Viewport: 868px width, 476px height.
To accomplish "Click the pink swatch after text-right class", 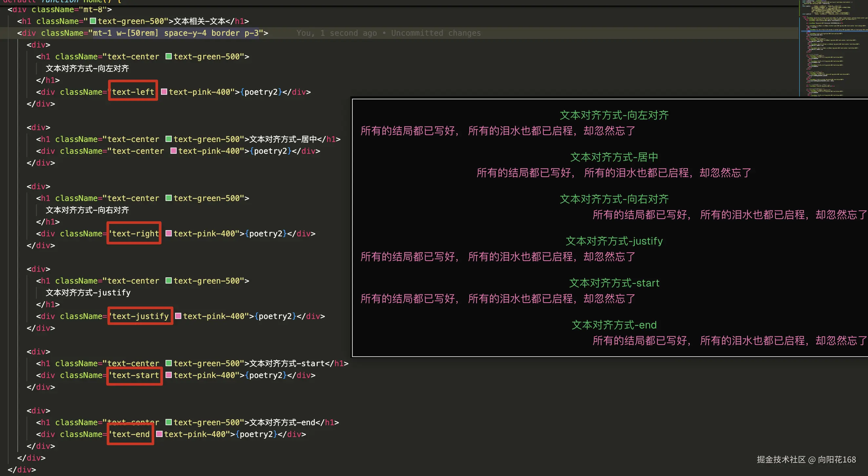I will point(169,233).
